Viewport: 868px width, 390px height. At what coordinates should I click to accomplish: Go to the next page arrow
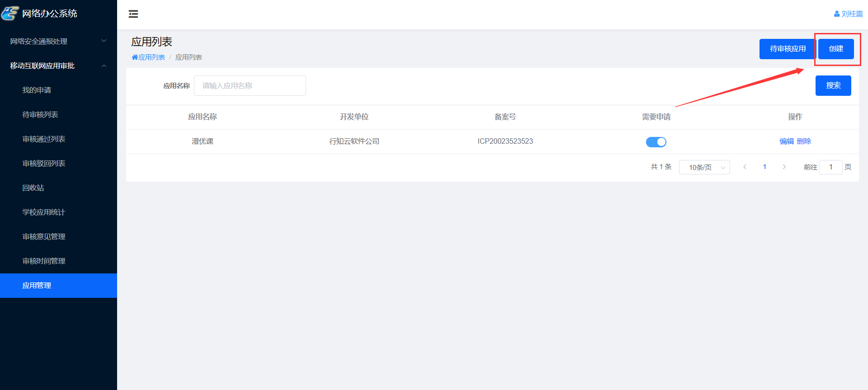click(784, 167)
